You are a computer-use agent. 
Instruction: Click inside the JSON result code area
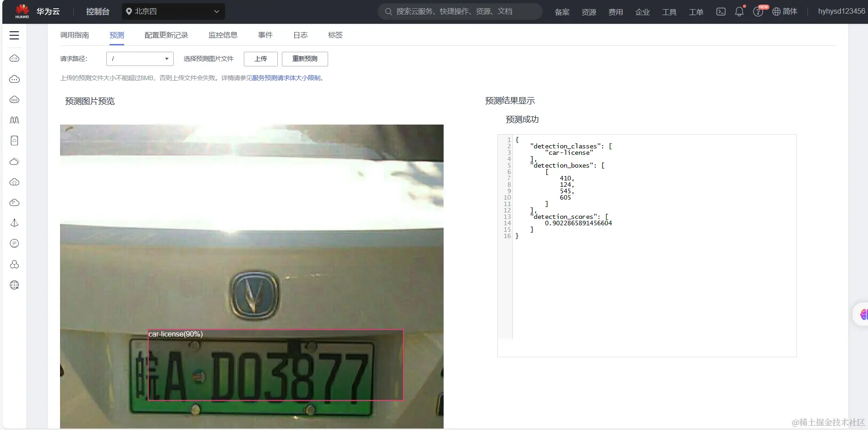point(647,245)
